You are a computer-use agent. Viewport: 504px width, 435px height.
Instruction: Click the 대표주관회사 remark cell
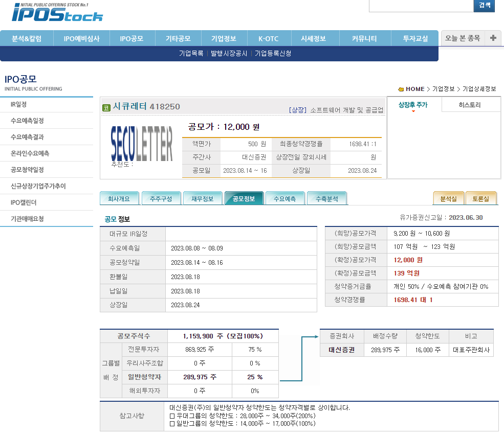(x=471, y=350)
